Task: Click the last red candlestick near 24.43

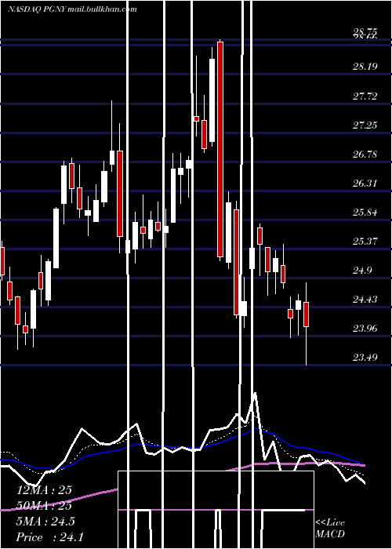Action: click(x=307, y=314)
